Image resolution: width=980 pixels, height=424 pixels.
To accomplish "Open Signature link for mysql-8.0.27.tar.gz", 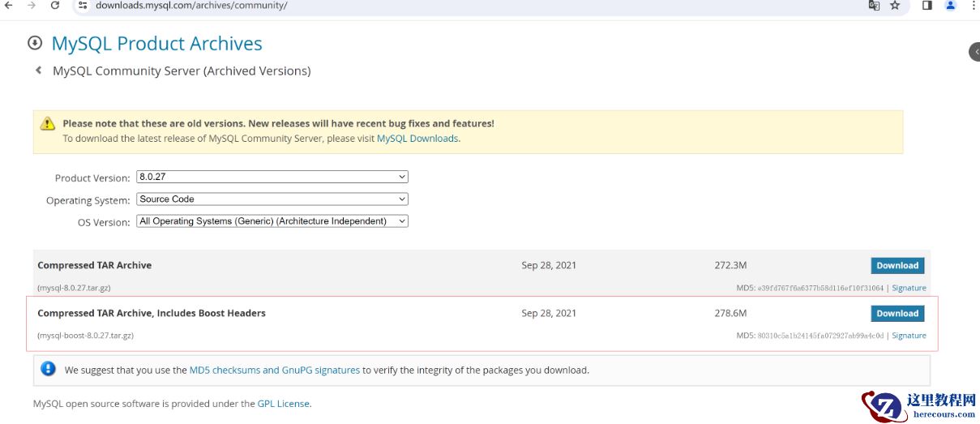I will click(x=909, y=288).
